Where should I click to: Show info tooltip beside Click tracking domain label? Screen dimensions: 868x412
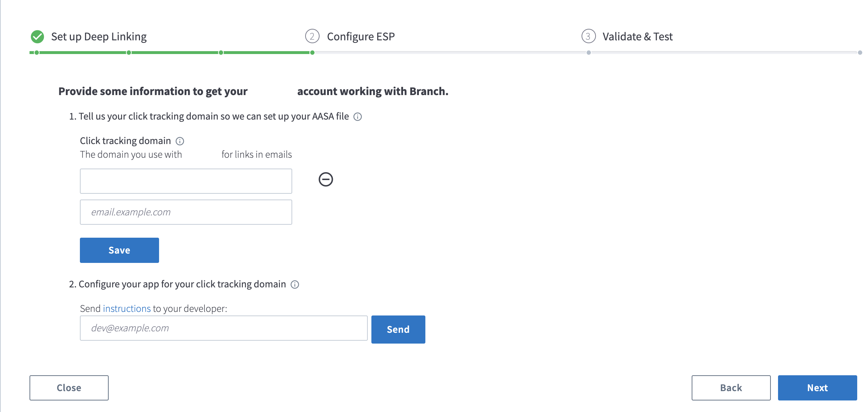pyautogui.click(x=180, y=141)
